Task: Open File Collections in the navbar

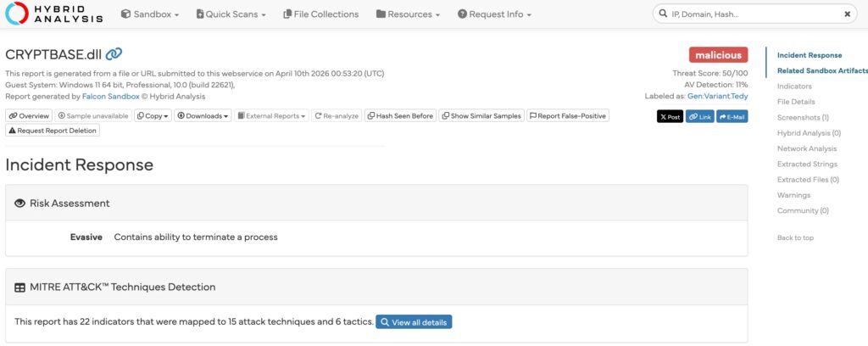Action: [320, 14]
